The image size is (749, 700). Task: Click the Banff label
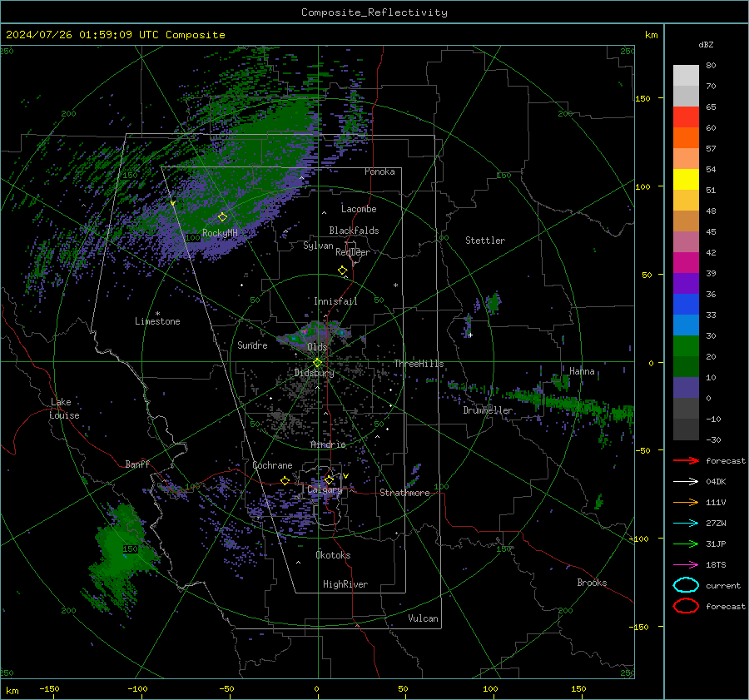pyautogui.click(x=137, y=464)
